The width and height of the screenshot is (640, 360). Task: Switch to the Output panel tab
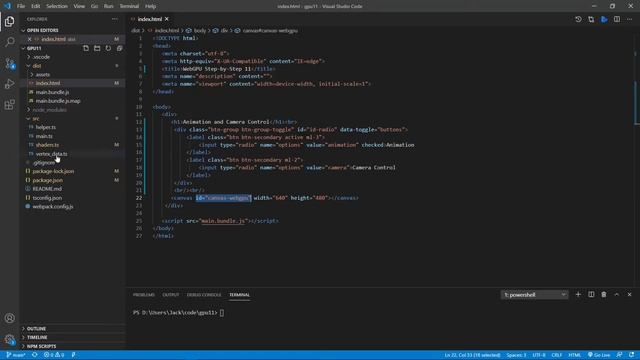[x=171, y=295]
